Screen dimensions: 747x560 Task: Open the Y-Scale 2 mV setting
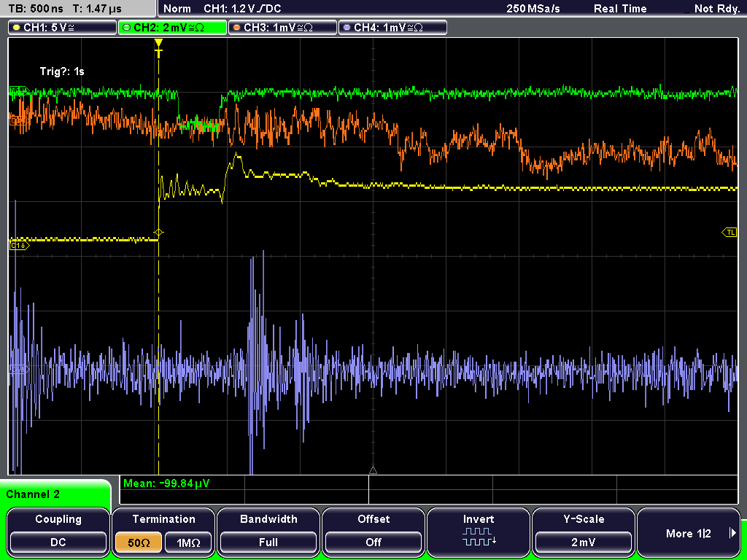(583, 532)
